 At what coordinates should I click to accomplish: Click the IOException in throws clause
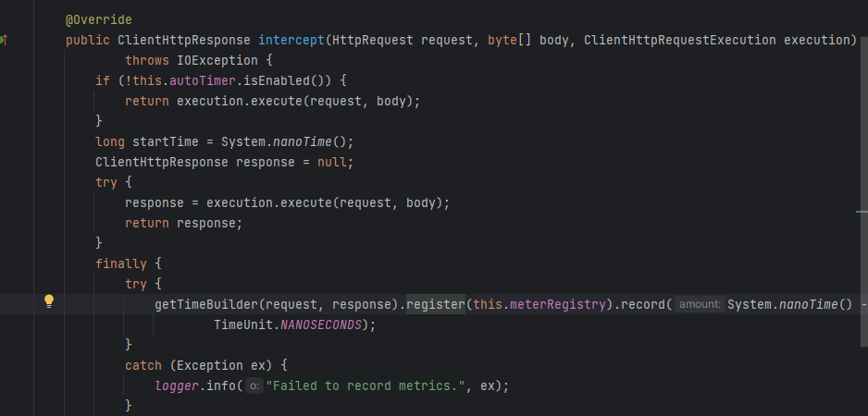tap(217, 61)
